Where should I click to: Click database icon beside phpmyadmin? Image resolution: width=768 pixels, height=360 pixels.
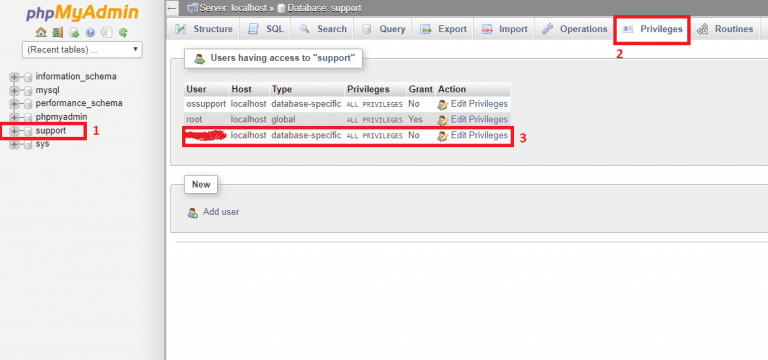[x=28, y=118]
